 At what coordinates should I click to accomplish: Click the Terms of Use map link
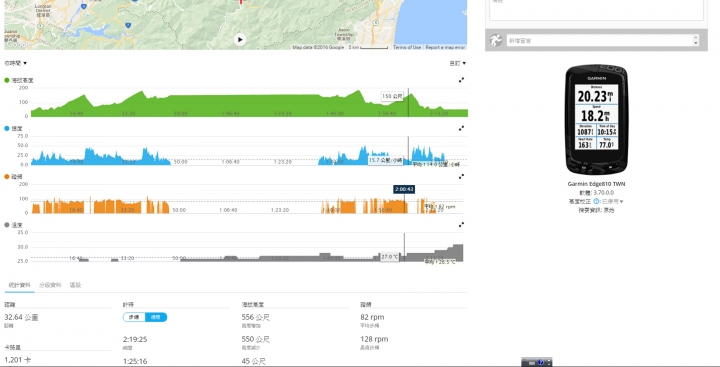click(407, 47)
